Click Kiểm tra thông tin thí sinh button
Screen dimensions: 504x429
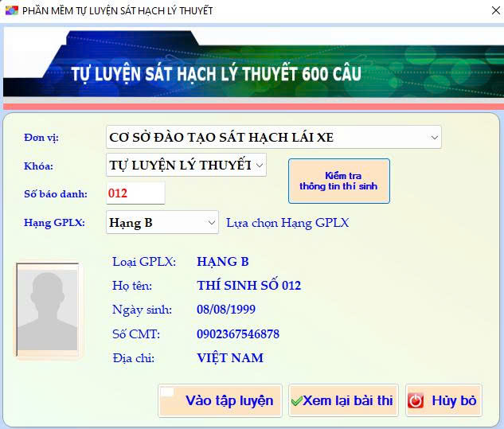338,181
